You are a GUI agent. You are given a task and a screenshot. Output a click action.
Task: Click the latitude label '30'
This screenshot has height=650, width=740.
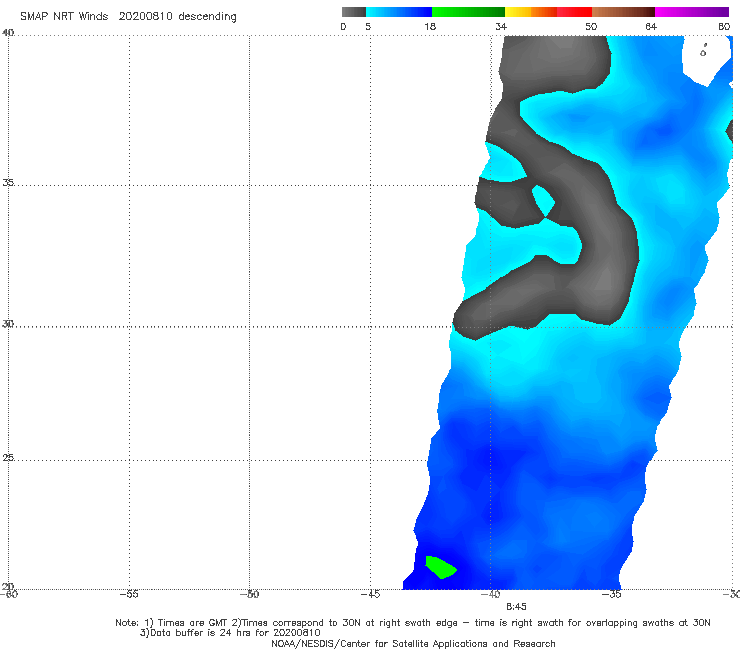[8, 324]
